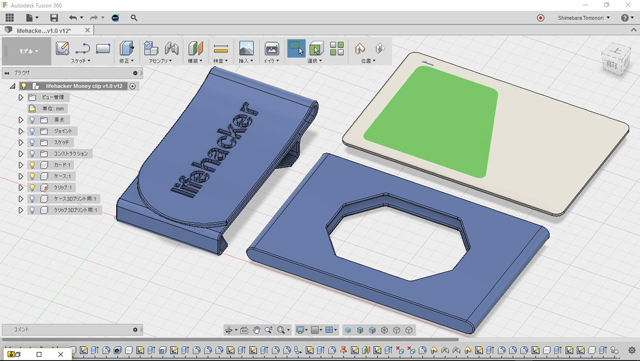Screen dimensions: 640x361
Task: Click the Measure ruler icon above 検査
Action: pos(221,49)
